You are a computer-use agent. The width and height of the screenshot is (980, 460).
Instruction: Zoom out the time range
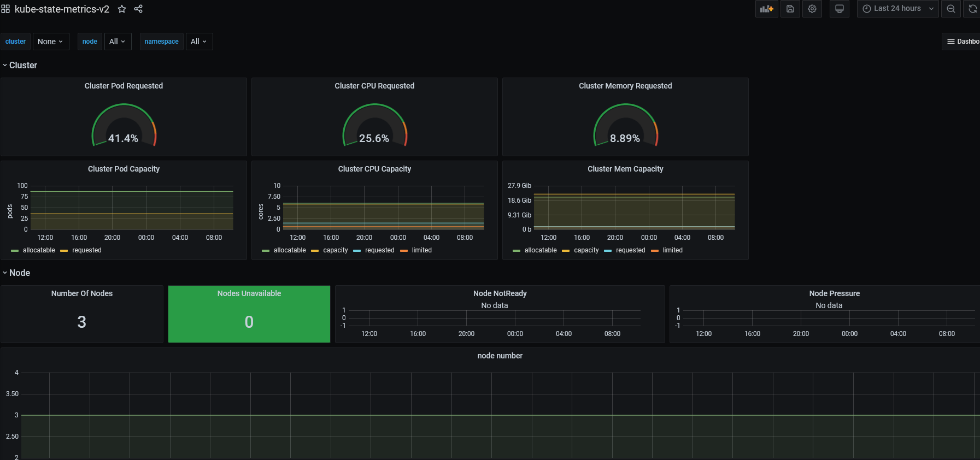(x=951, y=9)
